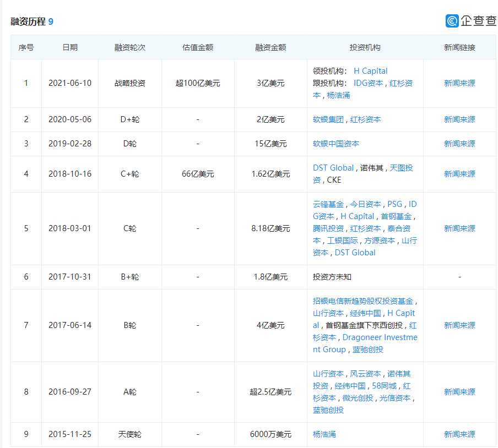Select the 6000万美元 funding amount cell
498x448 pixels.
coord(270,434)
